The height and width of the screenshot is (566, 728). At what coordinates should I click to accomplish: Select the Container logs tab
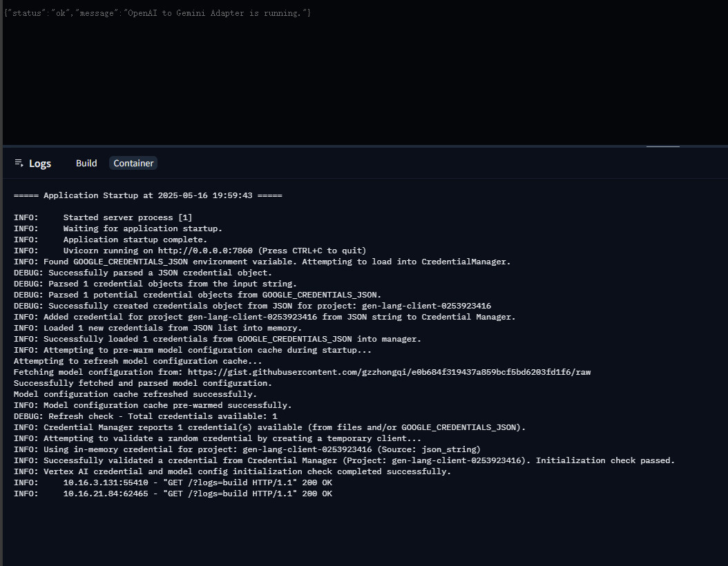click(x=133, y=163)
